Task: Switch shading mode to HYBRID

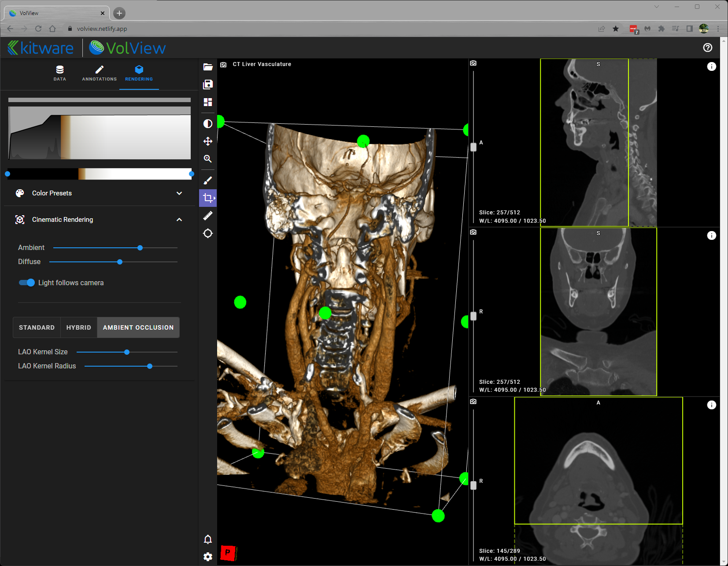Action: [x=78, y=327]
